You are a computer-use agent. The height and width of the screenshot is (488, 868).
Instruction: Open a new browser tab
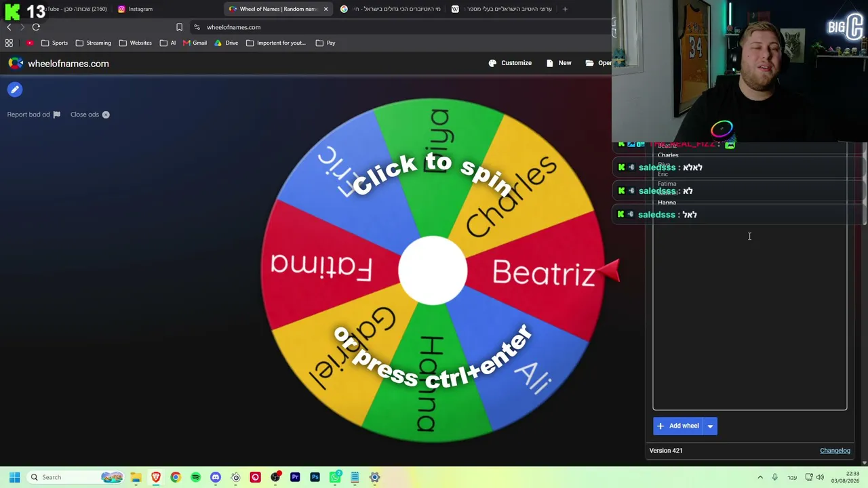pyautogui.click(x=565, y=9)
